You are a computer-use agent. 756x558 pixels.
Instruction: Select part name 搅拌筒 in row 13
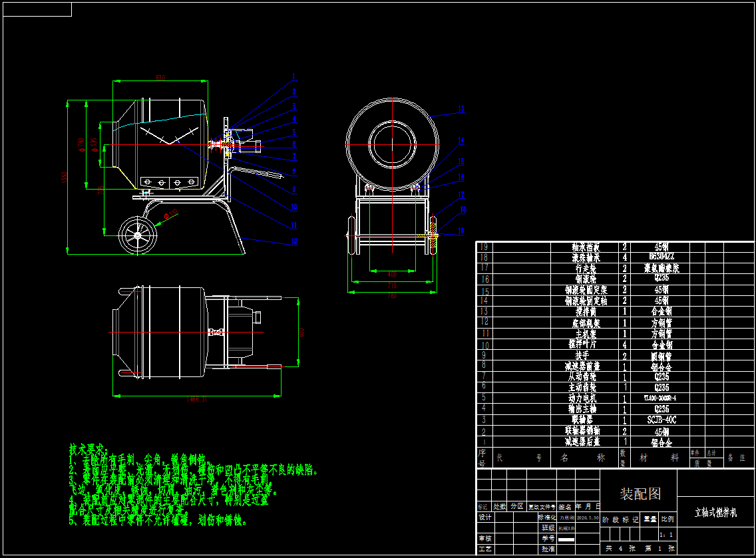pos(586,312)
